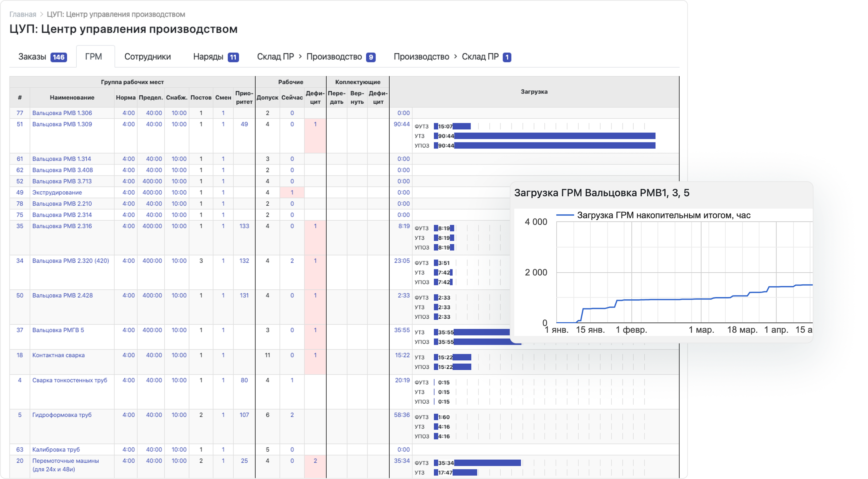Click УТЗ 90:44 bar of Вальцовка 1.309

[545, 136]
